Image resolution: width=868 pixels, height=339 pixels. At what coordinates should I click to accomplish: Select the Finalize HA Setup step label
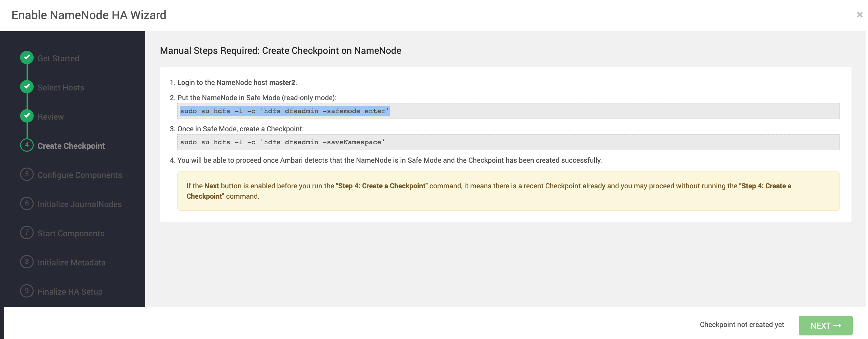coord(70,292)
